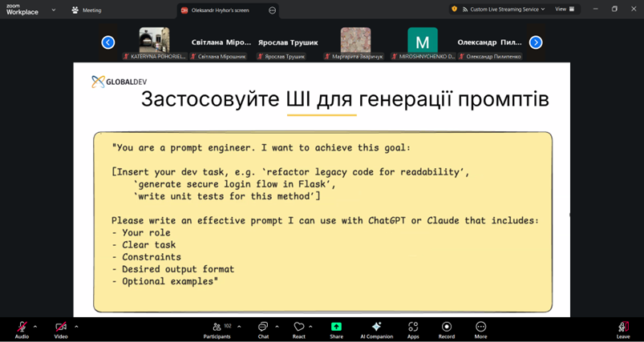Screen dimensions: 644x342
Task: Open the Apps panel
Action: click(413, 328)
